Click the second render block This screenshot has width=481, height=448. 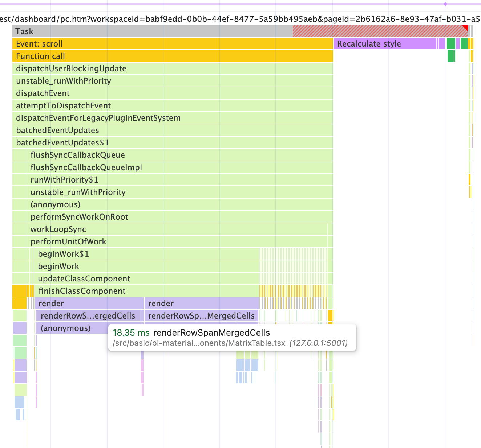[202, 303]
